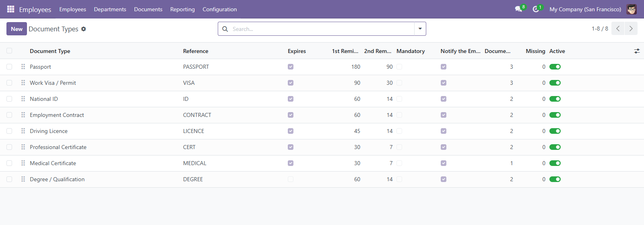Open the activities clock icon

[x=536, y=9]
